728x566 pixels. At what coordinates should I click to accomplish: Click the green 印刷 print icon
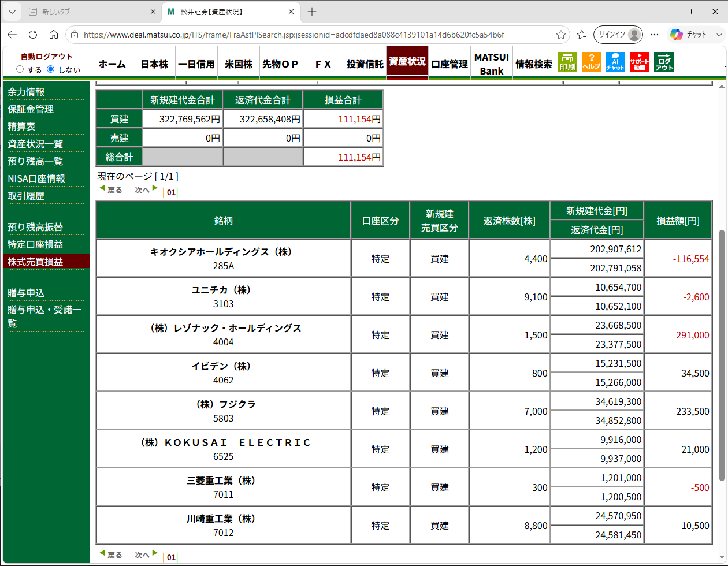click(x=567, y=62)
